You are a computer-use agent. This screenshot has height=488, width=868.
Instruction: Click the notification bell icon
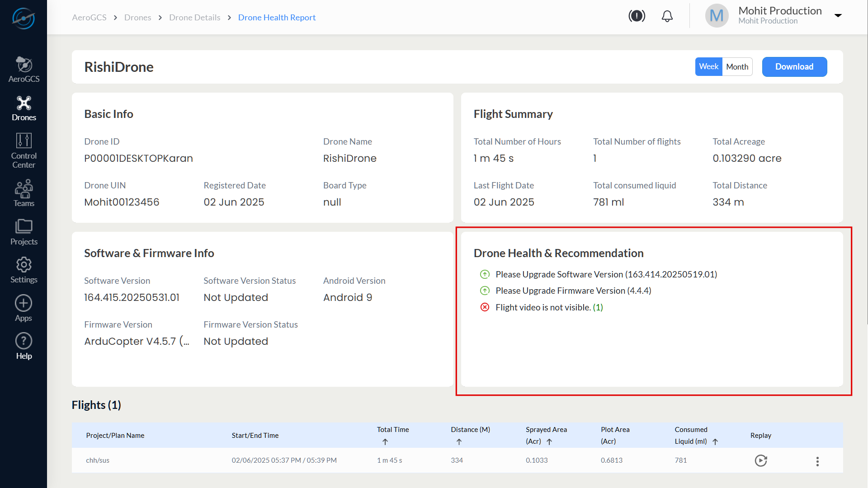tap(667, 17)
